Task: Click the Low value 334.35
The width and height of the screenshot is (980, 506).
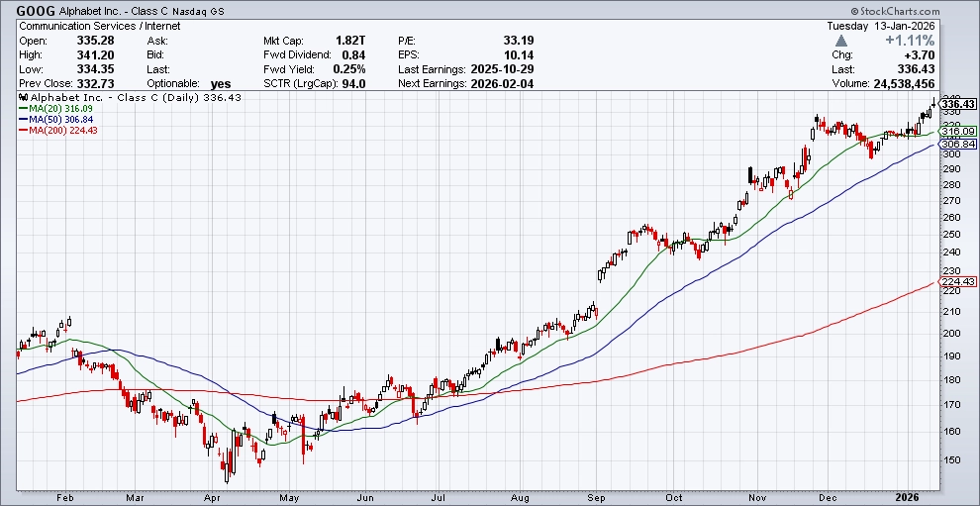Action: pyautogui.click(x=95, y=69)
